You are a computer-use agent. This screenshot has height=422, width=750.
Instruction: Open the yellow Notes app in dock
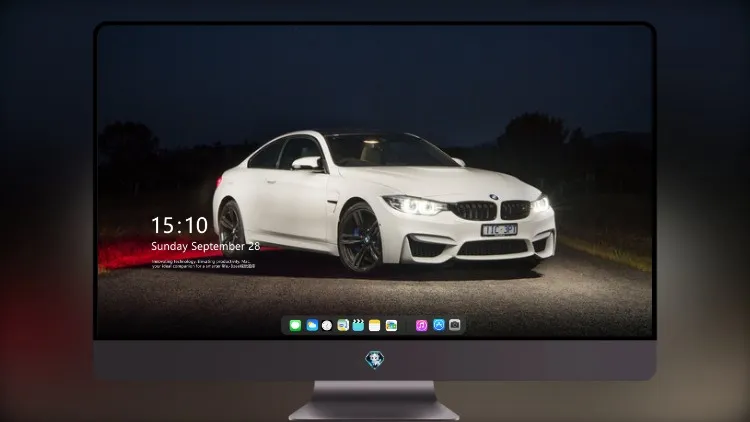point(375,325)
